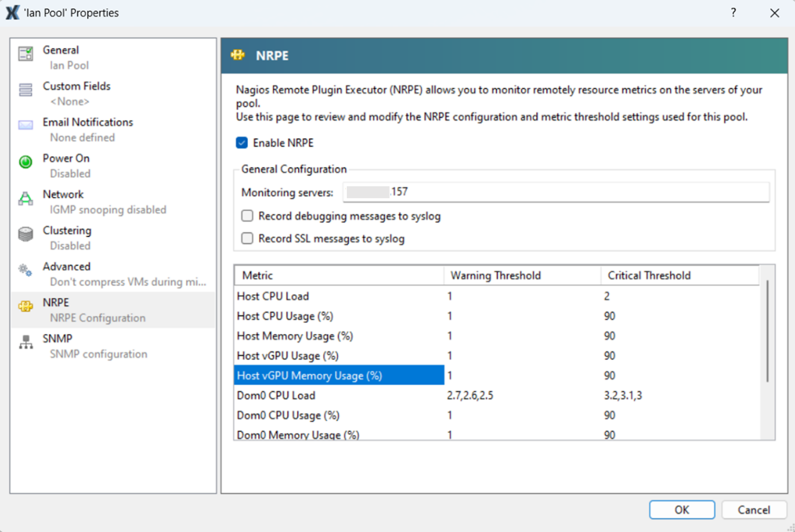The width and height of the screenshot is (795, 532).
Task: Enable recording SSL messages to syslog
Action: click(x=247, y=238)
